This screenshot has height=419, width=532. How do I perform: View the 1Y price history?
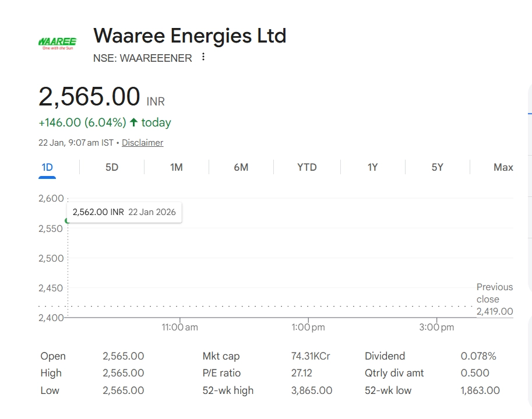[x=372, y=167]
